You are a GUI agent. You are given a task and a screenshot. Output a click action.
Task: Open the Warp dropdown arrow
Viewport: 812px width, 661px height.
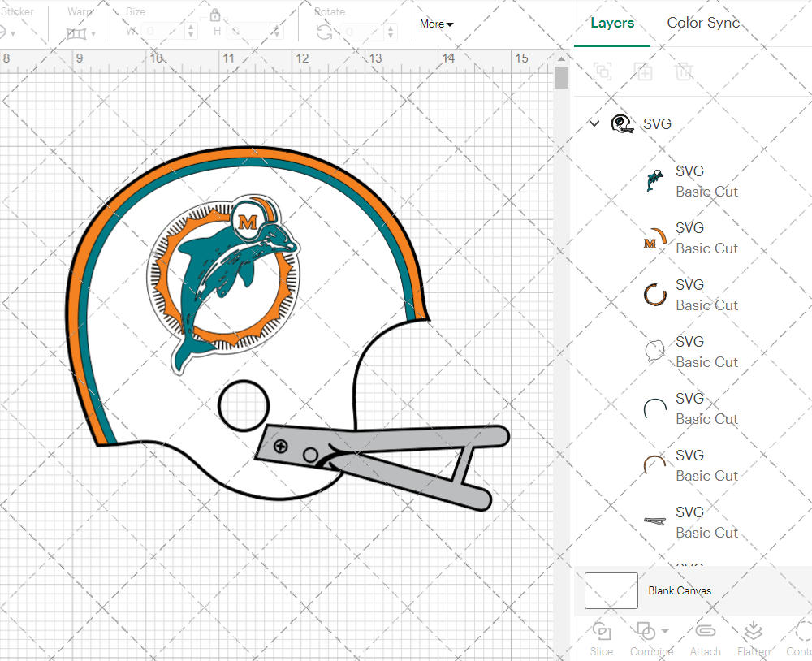click(x=93, y=33)
